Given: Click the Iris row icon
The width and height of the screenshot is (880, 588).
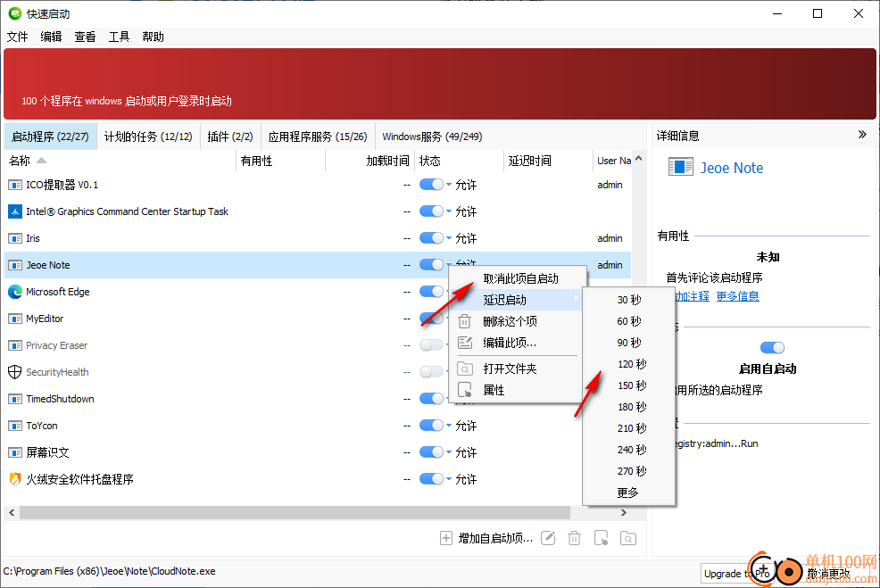Looking at the screenshot, I should point(15,238).
